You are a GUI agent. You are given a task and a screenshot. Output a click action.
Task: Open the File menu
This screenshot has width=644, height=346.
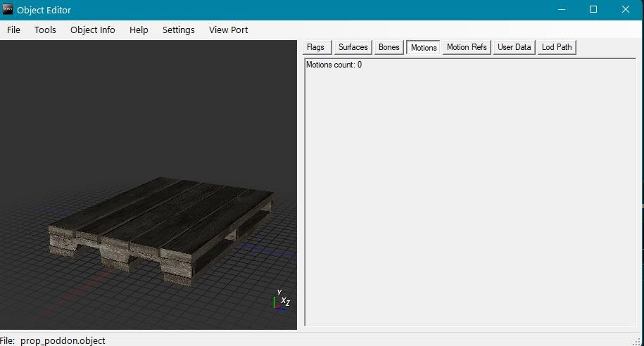coord(13,30)
